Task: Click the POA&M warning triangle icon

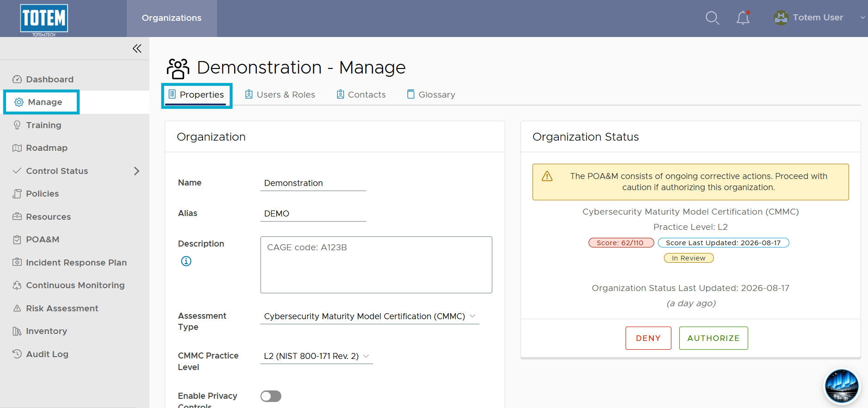Action: click(547, 176)
